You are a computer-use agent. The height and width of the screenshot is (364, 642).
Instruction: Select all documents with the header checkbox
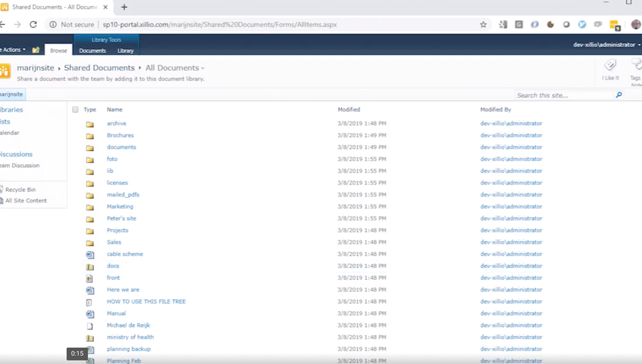75,110
